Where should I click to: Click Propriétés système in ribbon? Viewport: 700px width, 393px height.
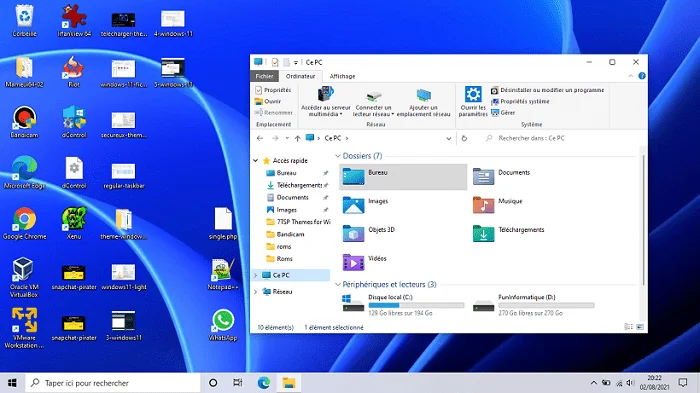(521, 101)
